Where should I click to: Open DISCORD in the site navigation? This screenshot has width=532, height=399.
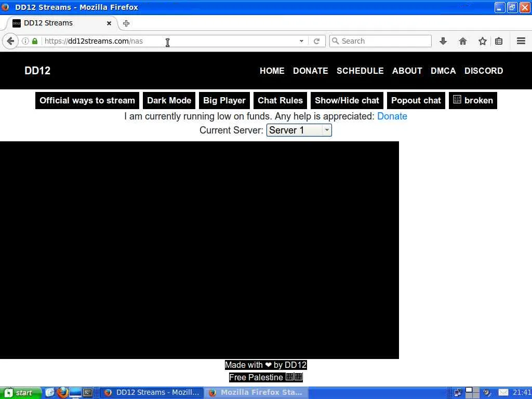pos(484,71)
